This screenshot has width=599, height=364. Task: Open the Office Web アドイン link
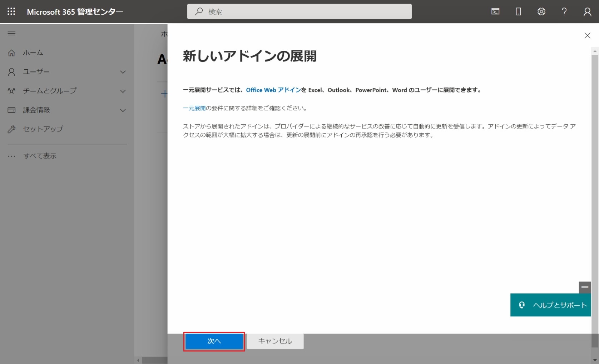point(273,90)
